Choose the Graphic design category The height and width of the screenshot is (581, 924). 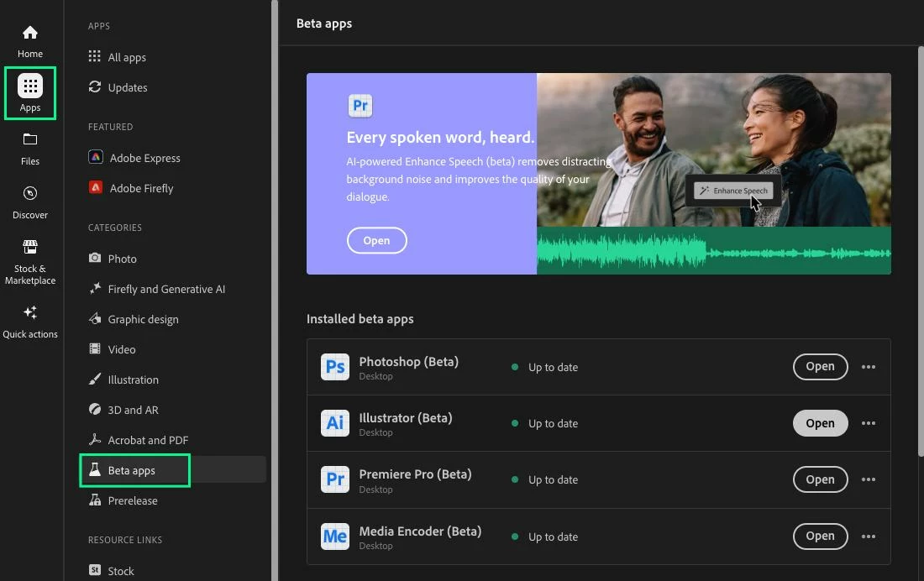(134, 319)
